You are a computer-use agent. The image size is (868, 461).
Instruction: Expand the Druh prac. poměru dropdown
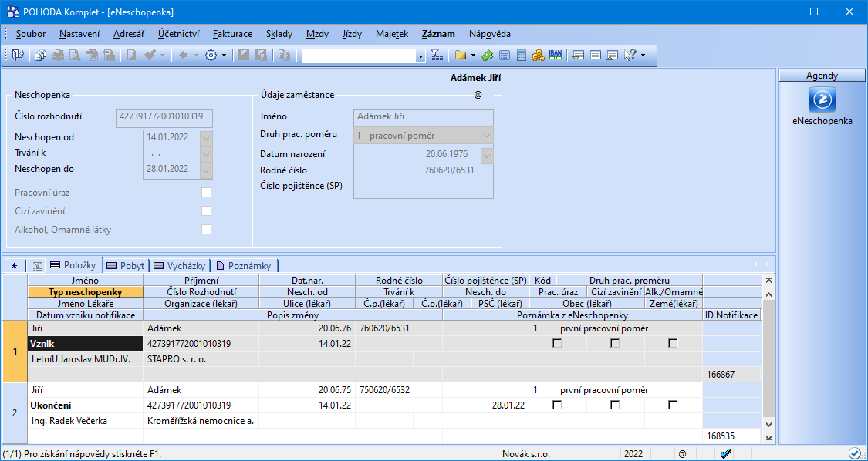[x=487, y=135]
